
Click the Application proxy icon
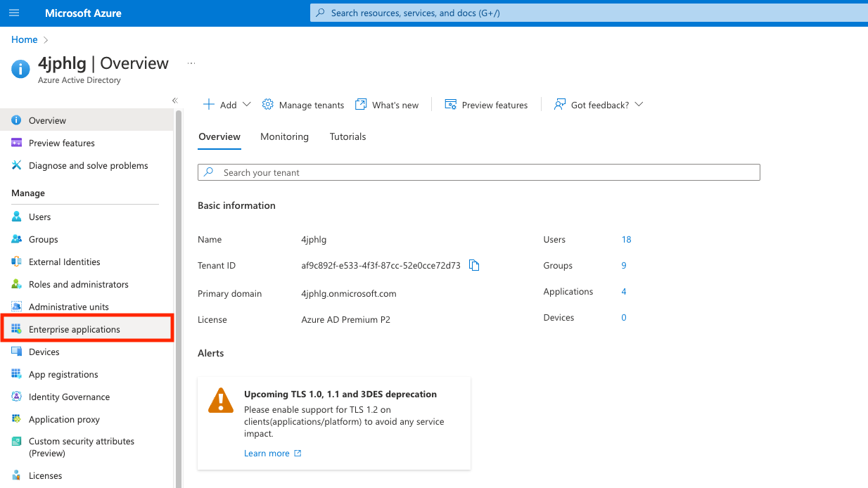tap(16, 419)
